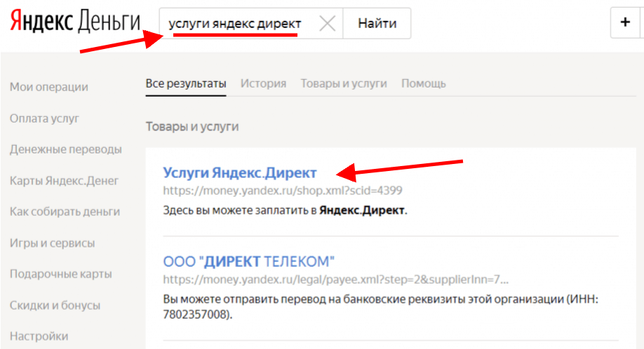644x349 pixels.
Task: Go to Денежные переводы section
Action: click(x=66, y=149)
